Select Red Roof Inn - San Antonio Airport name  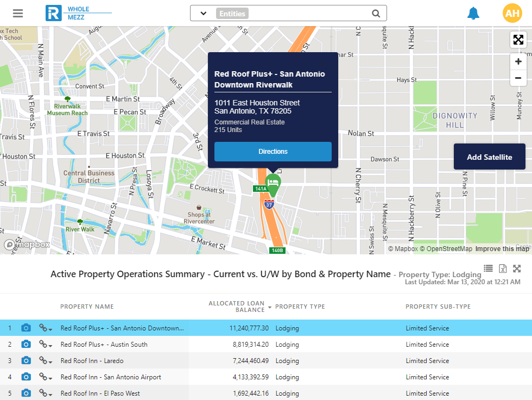[x=111, y=377]
